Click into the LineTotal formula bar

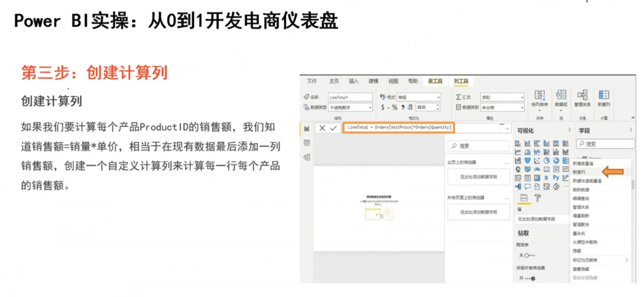pos(399,128)
